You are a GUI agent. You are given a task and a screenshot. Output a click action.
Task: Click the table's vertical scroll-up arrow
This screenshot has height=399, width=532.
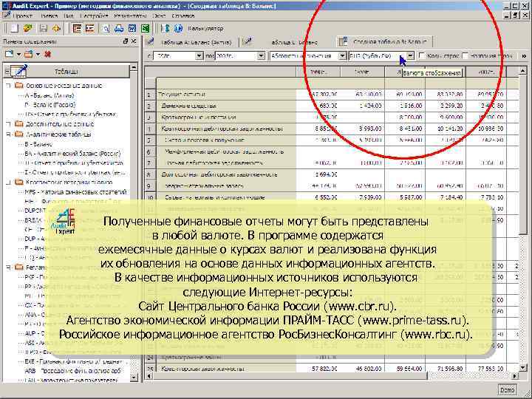click(x=523, y=71)
